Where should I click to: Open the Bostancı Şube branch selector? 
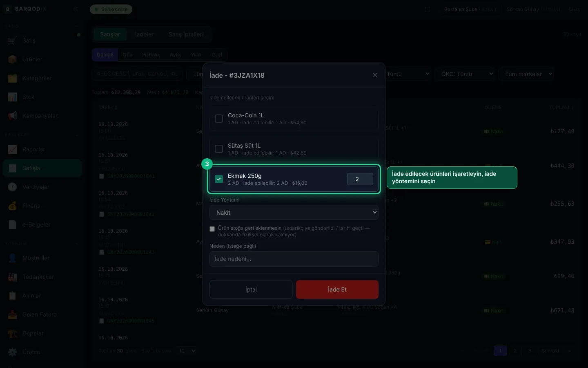[470, 9]
